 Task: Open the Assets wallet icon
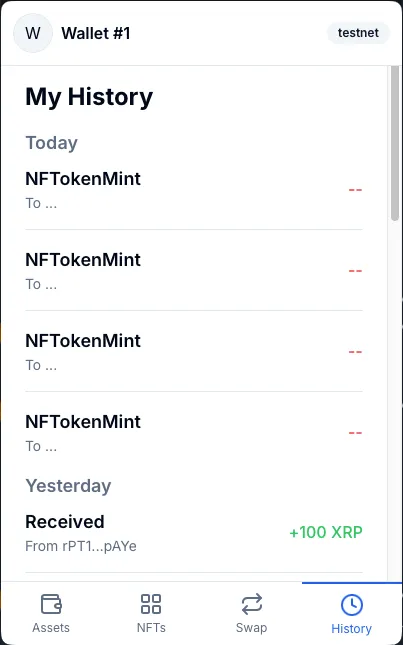coord(51,603)
